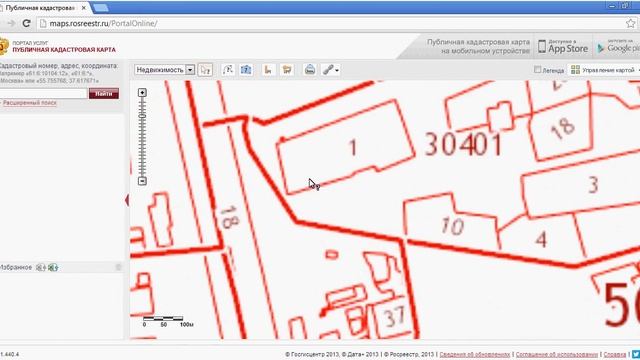Viewport: 640px width, 360px height.
Task: Click the Google Play download badge
Action: [x=617, y=47]
